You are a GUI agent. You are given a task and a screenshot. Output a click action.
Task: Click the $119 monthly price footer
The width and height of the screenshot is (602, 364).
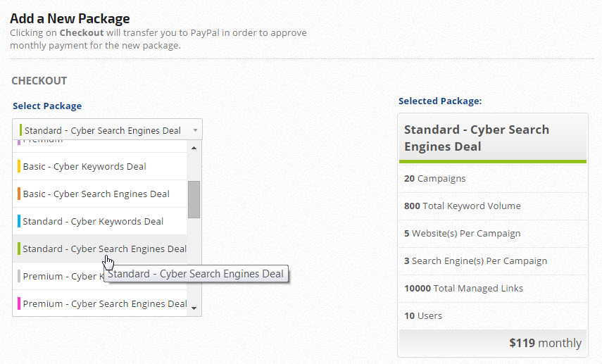coord(545,344)
